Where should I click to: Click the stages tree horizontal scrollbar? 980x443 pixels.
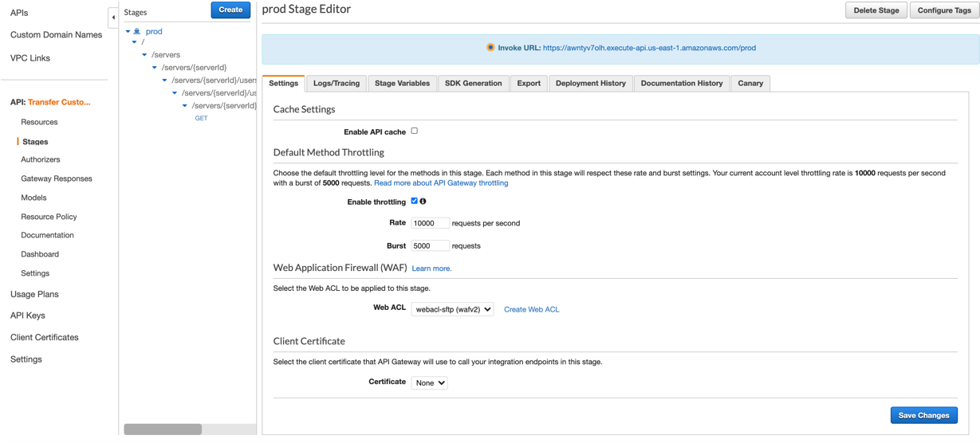click(x=163, y=429)
